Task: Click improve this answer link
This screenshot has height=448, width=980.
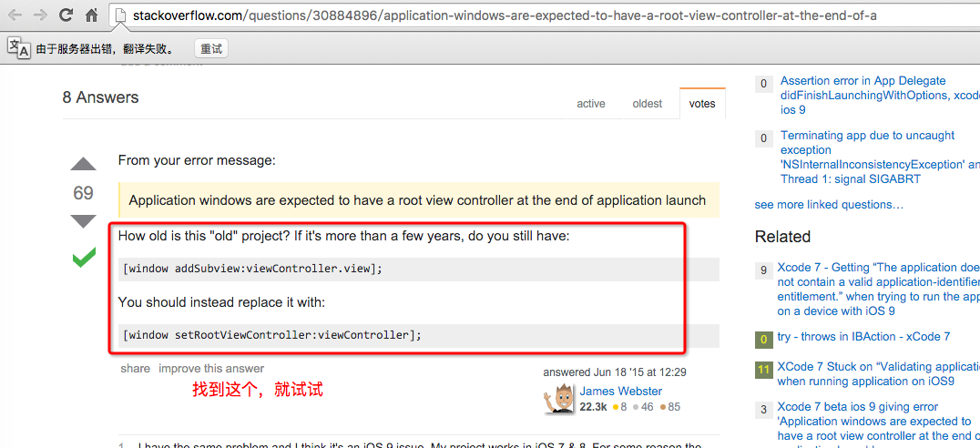Action: [x=211, y=369]
